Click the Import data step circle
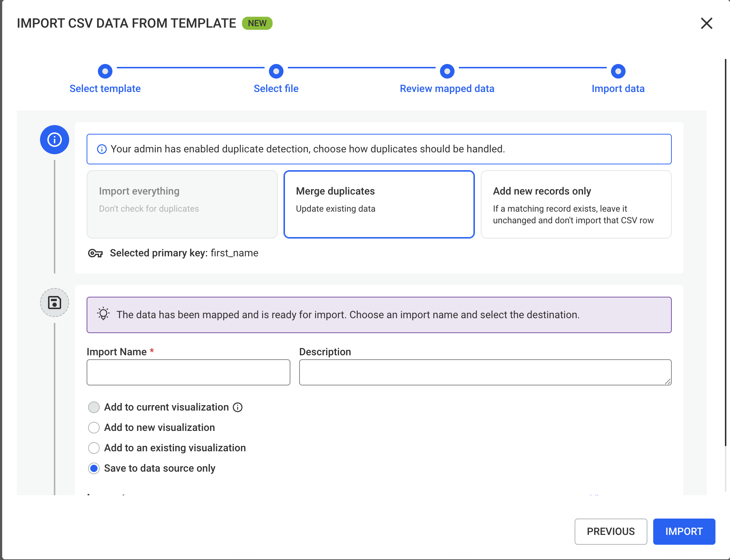 coord(618,71)
